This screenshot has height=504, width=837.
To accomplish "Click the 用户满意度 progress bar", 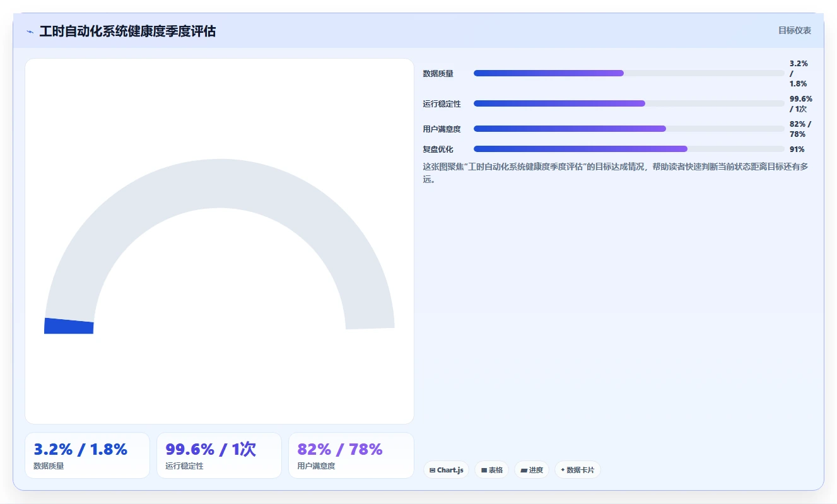I will click(629, 129).
